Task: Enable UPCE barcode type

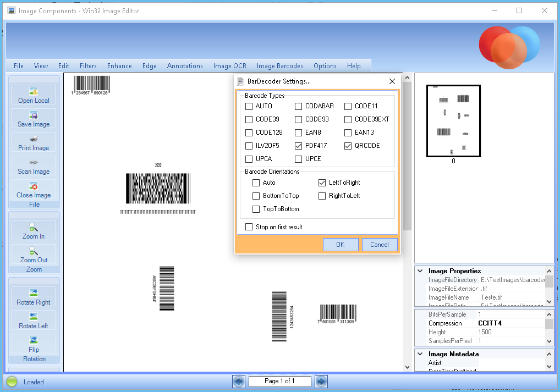Action: (298, 159)
